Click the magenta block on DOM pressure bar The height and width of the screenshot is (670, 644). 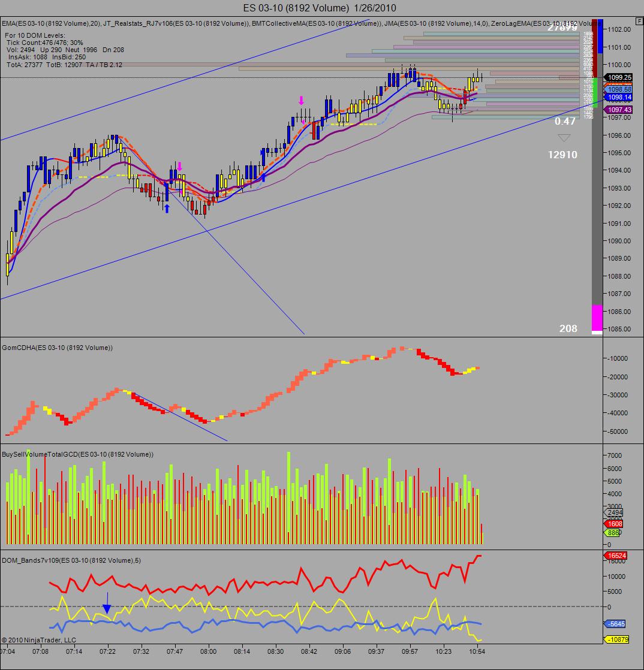point(597,318)
